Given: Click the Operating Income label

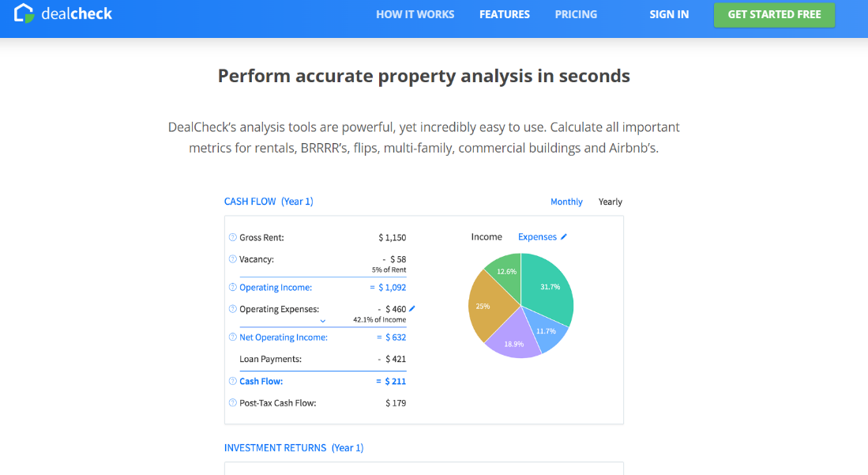Looking at the screenshot, I should (275, 287).
